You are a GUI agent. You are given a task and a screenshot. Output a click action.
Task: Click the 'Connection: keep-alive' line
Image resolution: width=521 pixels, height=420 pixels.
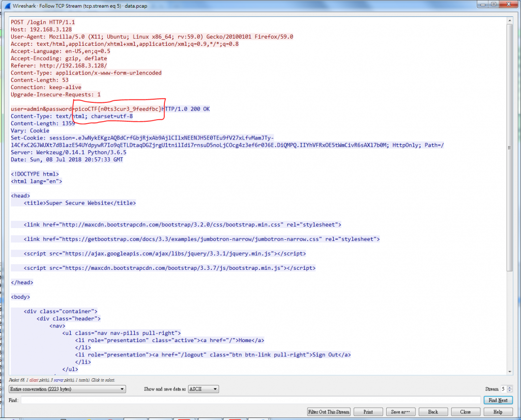pyautogui.click(x=46, y=87)
